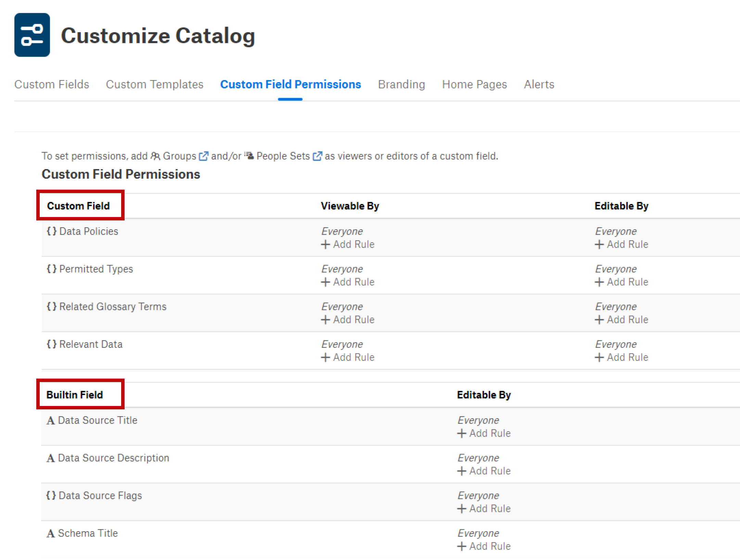This screenshot has width=740, height=560.
Task: Click the braces icon beside Data Source Flags
Action: pyautogui.click(x=51, y=495)
